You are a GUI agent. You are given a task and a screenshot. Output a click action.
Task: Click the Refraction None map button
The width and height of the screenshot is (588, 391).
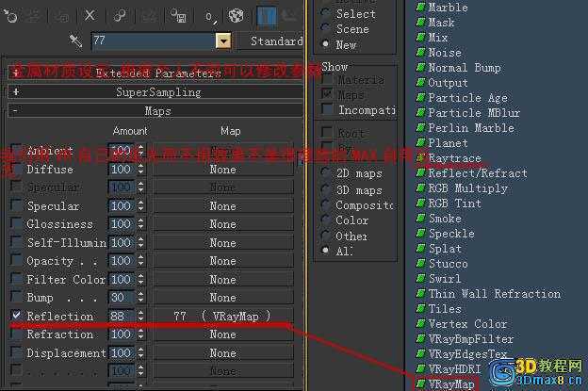point(223,334)
